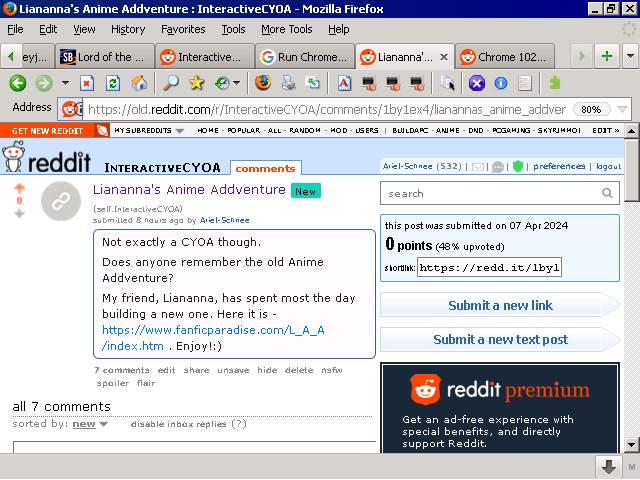Screen dimensions: 640x480
Task: Open the mail envelope inbox icon
Action: click(x=478, y=167)
